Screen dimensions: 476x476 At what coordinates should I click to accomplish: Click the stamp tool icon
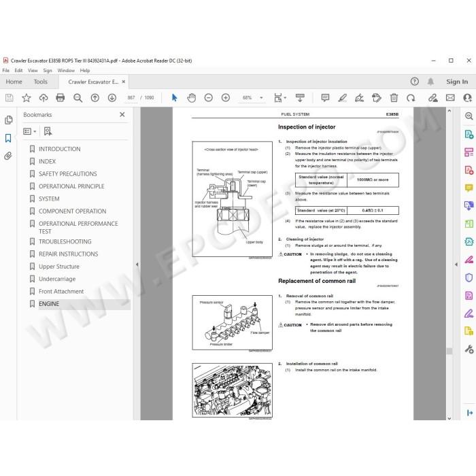[x=377, y=98]
